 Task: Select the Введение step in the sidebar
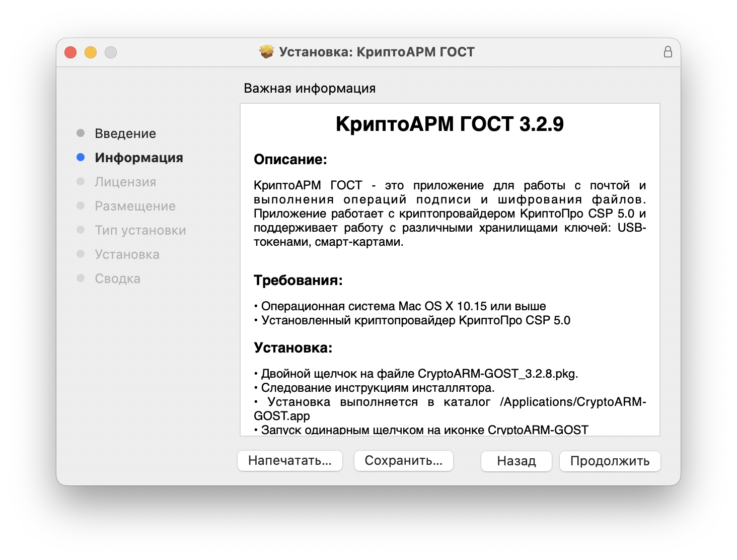125,133
